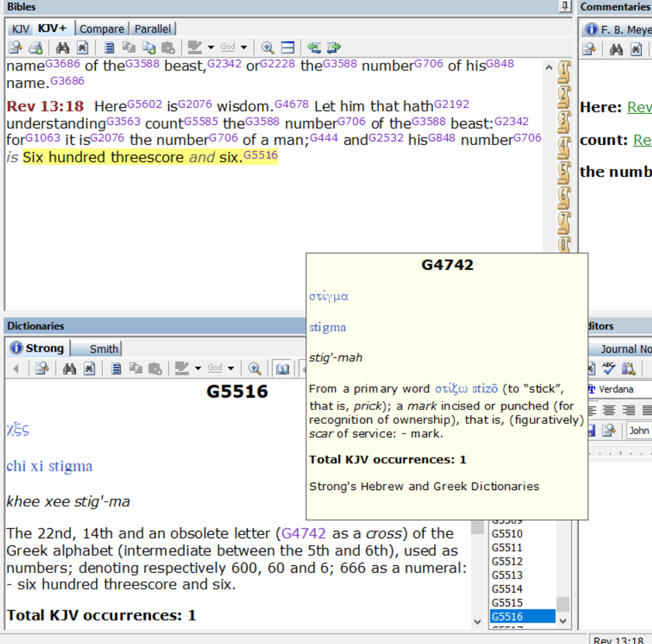Image resolution: width=652 pixels, height=644 pixels.
Task: Zoom in the dictionary text
Action: click(x=255, y=368)
